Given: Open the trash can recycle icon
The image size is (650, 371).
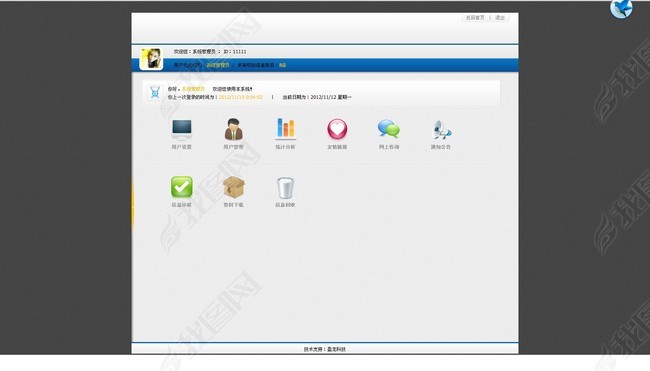Looking at the screenshot, I should [x=285, y=188].
